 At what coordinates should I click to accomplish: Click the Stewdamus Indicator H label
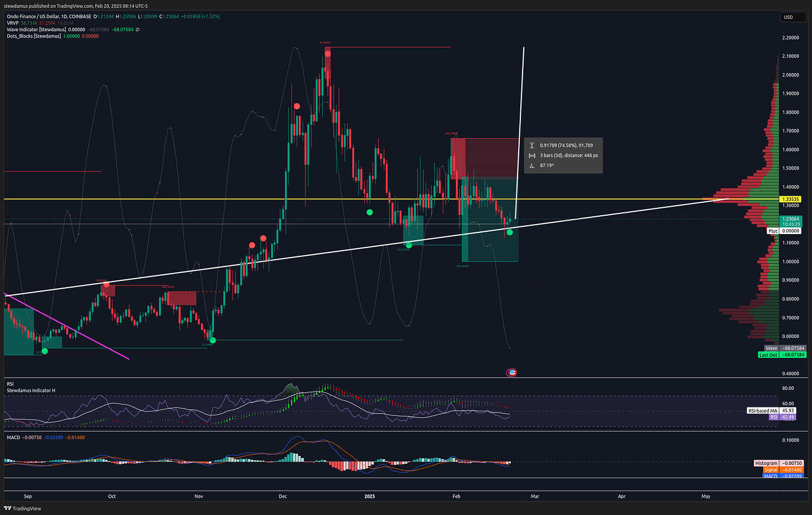[31, 391]
